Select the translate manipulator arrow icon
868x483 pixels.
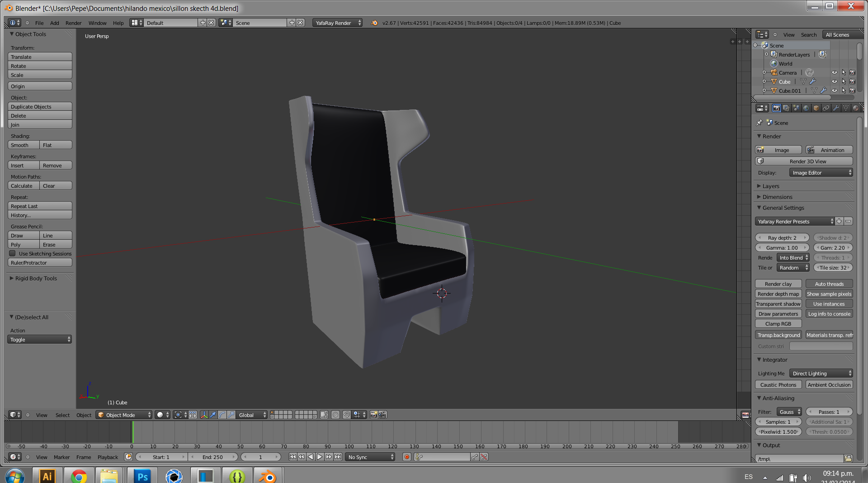point(213,415)
